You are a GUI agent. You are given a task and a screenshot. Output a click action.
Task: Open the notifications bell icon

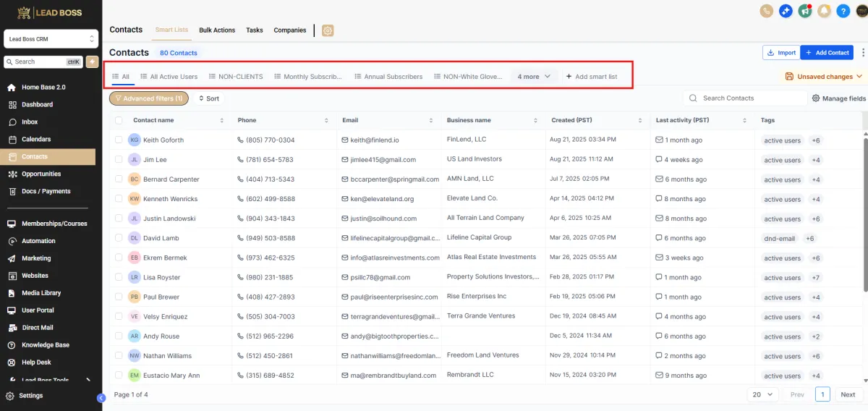[824, 11]
